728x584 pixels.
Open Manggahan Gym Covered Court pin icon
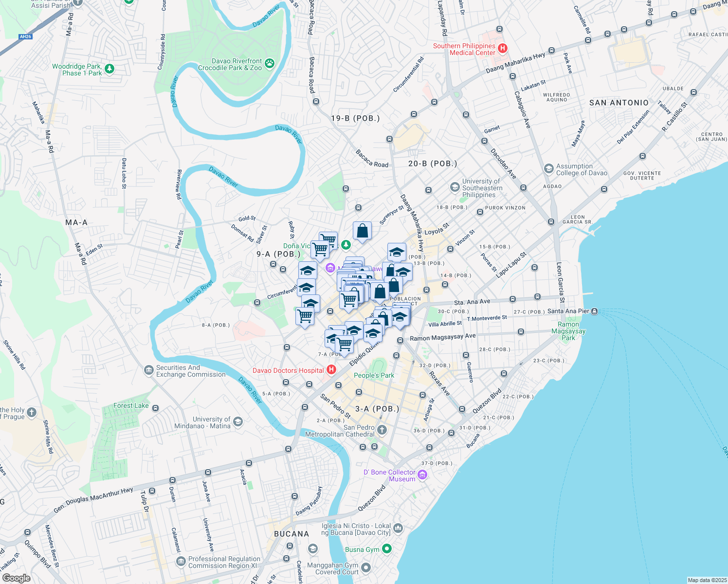coord(366,568)
